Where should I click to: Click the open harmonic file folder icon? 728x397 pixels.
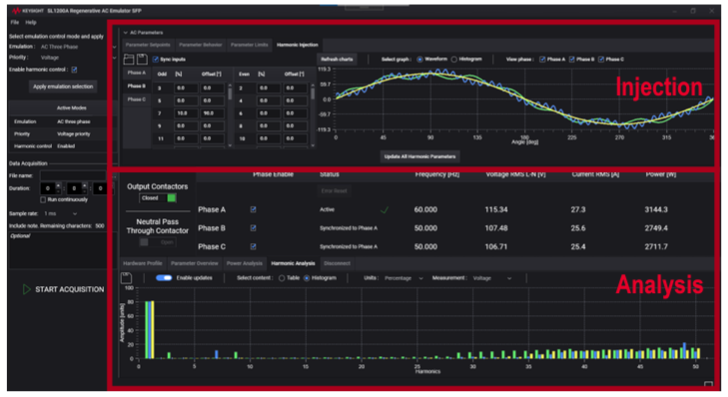129,59
